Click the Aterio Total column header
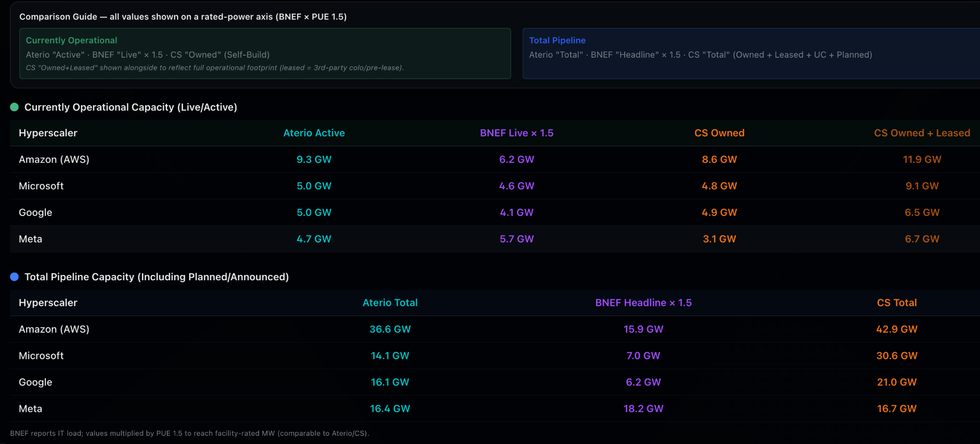The height and width of the screenshot is (444, 980). pos(390,303)
